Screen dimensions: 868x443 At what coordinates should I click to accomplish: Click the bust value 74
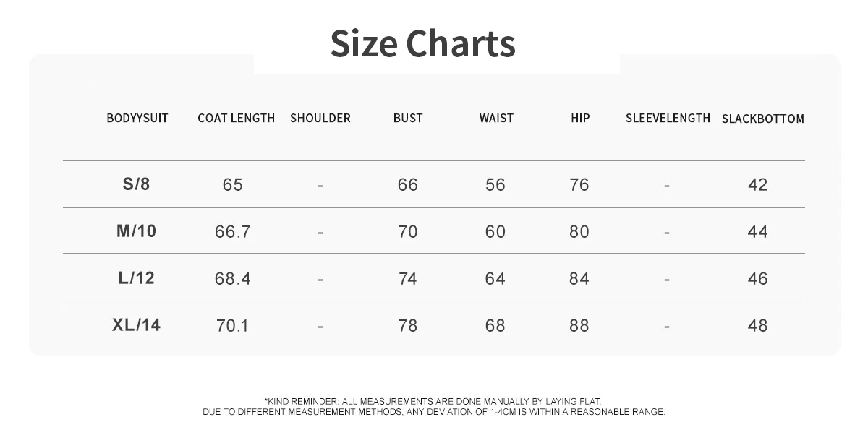tap(408, 279)
